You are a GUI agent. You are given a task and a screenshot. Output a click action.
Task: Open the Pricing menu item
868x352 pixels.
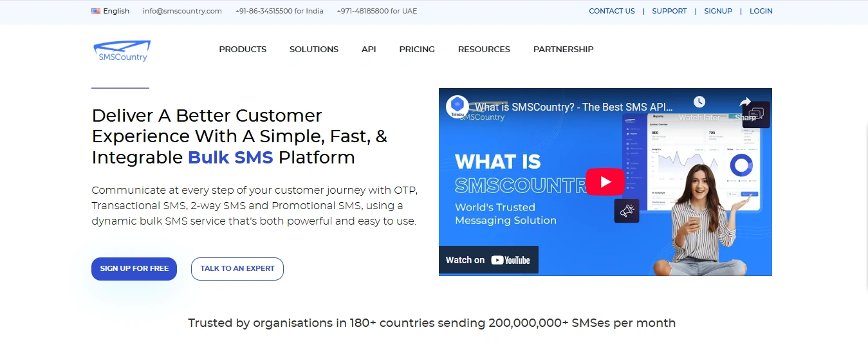click(x=417, y=49)
